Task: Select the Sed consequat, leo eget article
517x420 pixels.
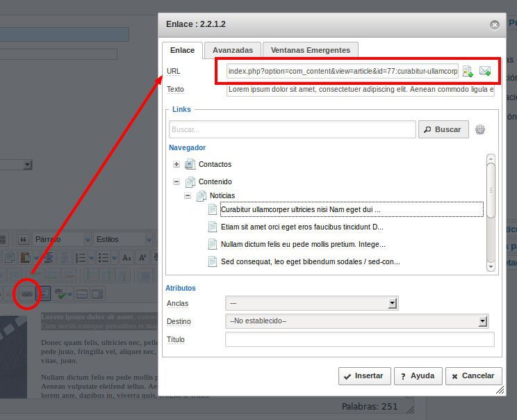Action: coord(310,262)
